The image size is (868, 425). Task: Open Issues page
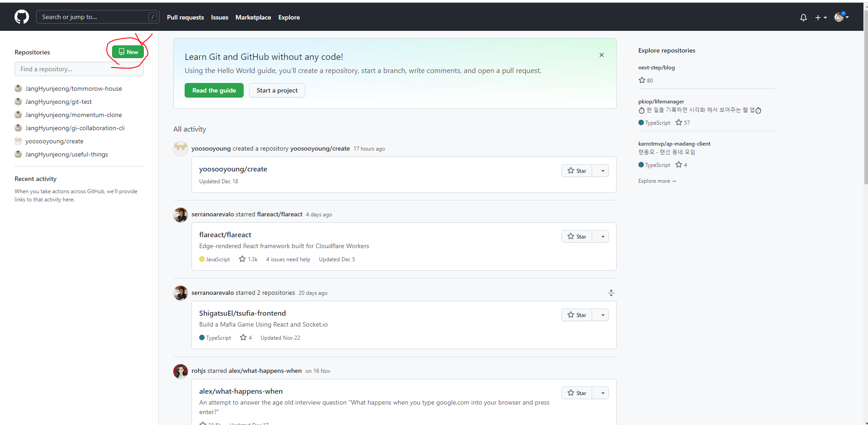coord(220,17)
